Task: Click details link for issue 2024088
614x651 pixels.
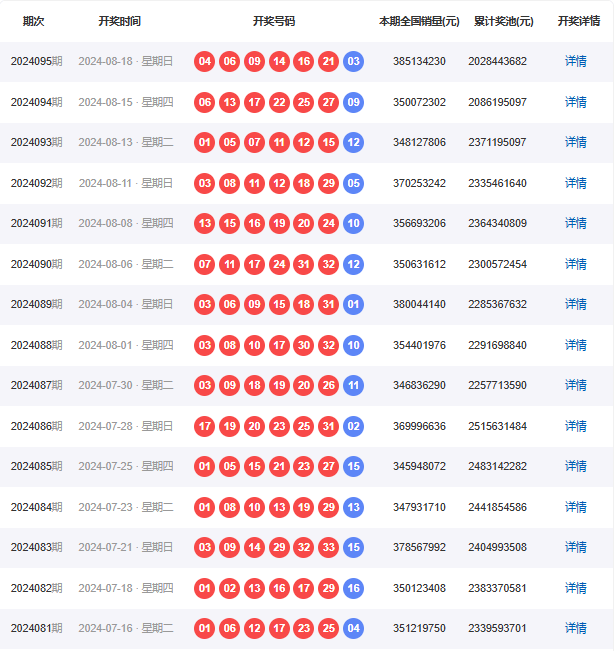Action: (575, 345)
